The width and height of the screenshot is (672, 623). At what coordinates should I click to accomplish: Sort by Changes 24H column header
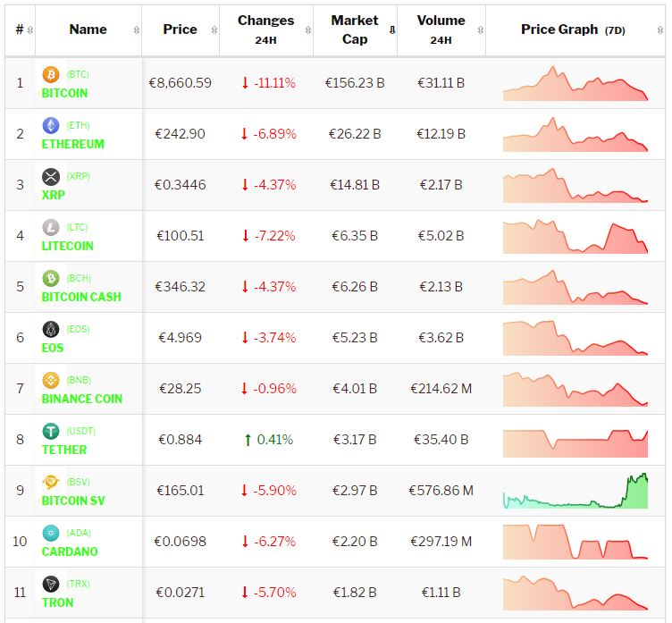tap(265, 29)
